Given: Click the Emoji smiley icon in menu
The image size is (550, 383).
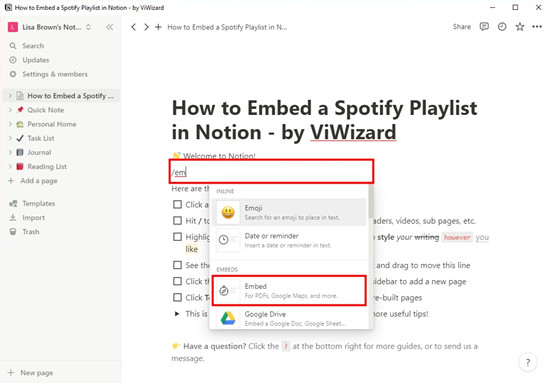Looking at the screenshot, I should pos(228,212).
